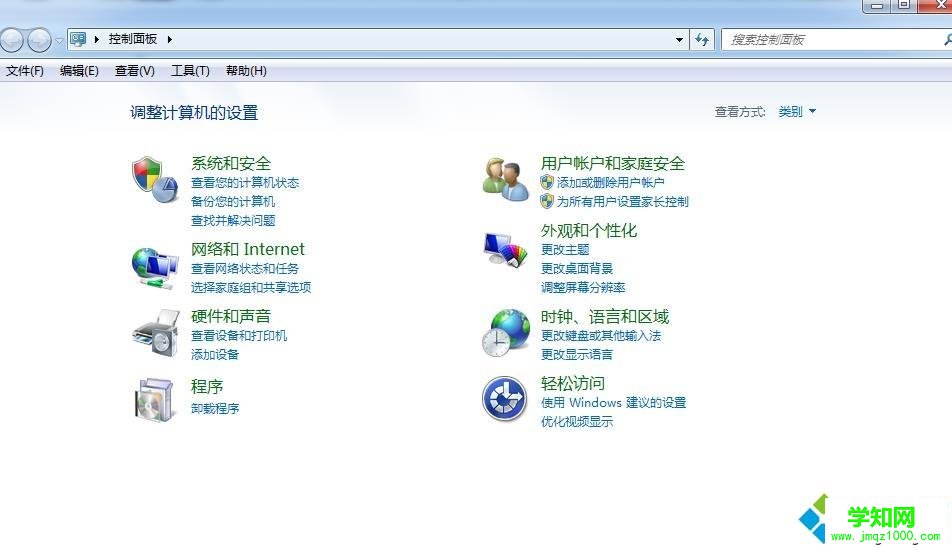Click 查看网络状态和任务 link
This screenshot has height=548, width=952.
245,268
